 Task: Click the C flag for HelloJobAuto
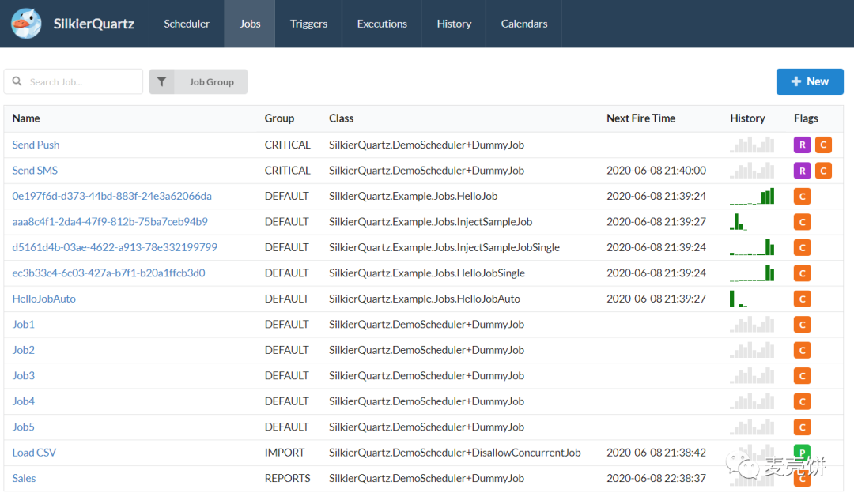802,299
